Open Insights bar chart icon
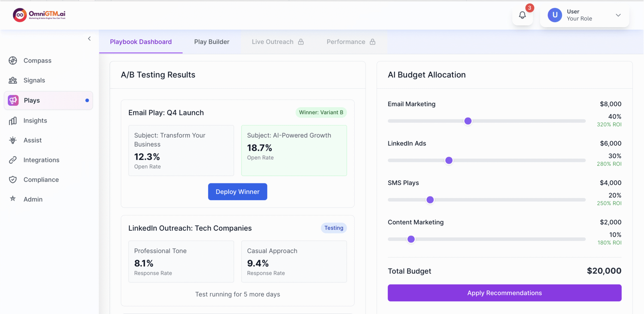The width and height of the screenshot is (644, 314). (13, 121)
